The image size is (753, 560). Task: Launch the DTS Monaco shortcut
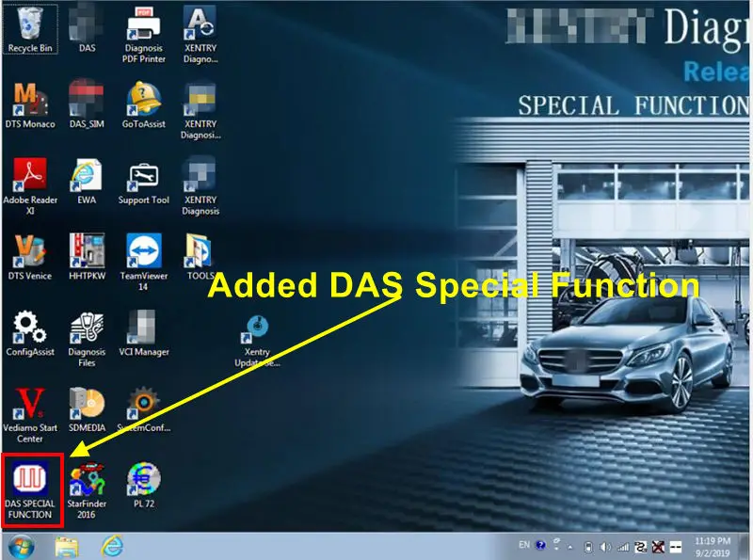coord(30,105)
